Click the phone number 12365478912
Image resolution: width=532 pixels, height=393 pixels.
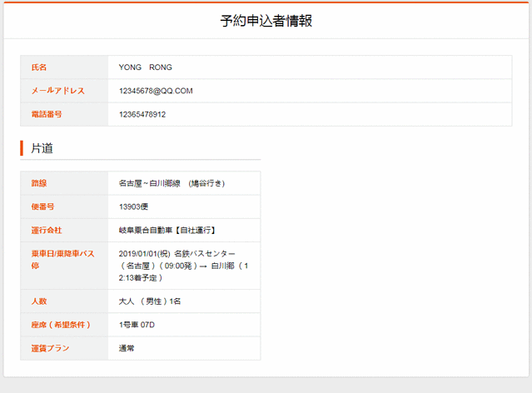(142, 114)
